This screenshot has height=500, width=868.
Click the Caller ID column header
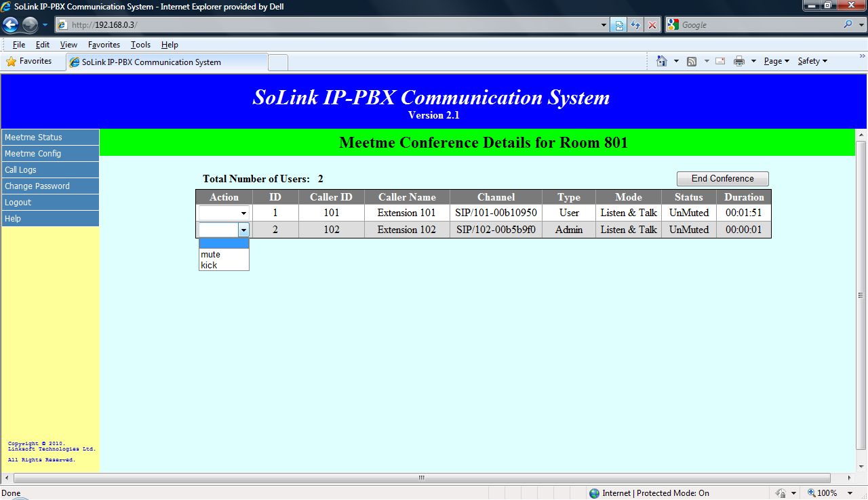point(331,197)
